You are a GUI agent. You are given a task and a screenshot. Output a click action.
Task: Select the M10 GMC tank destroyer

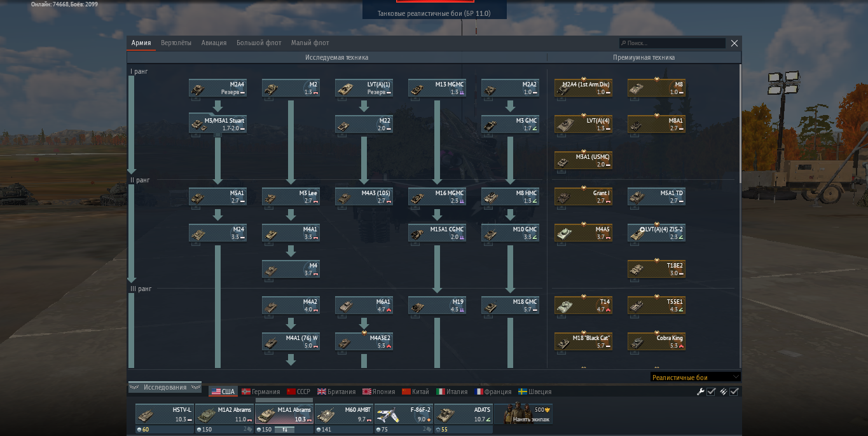(510, 233)
